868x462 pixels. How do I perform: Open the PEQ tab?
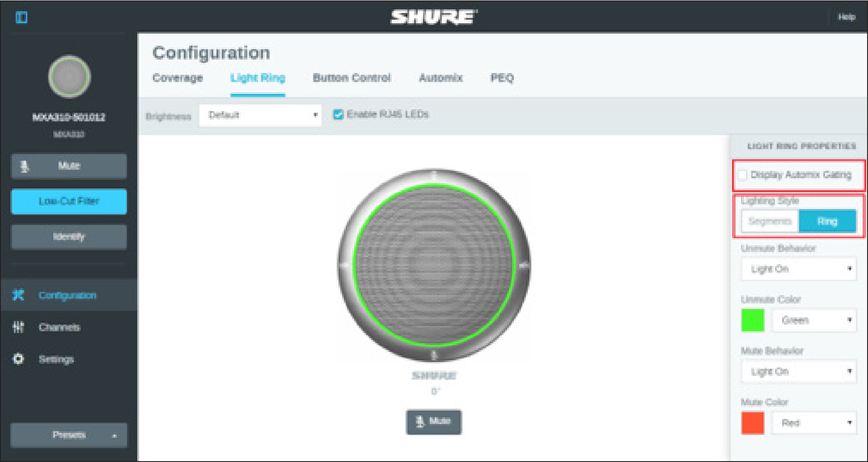[x=502, y=78]
